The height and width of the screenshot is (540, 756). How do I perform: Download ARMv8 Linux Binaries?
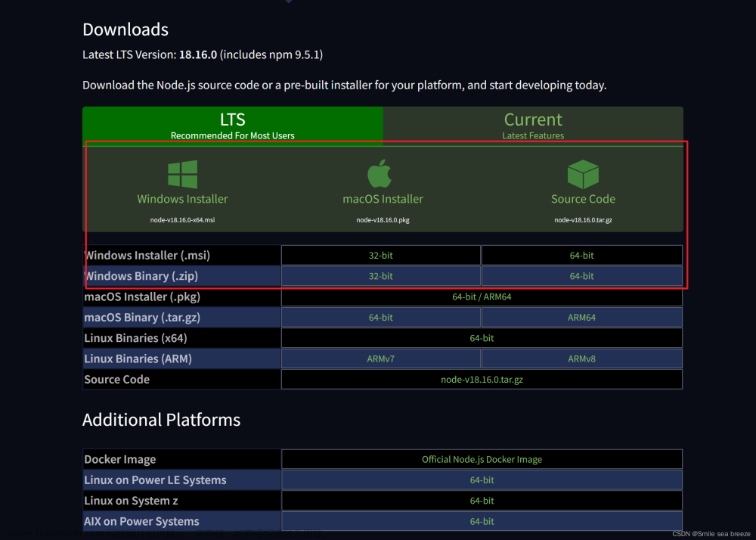tap(582, 359)
